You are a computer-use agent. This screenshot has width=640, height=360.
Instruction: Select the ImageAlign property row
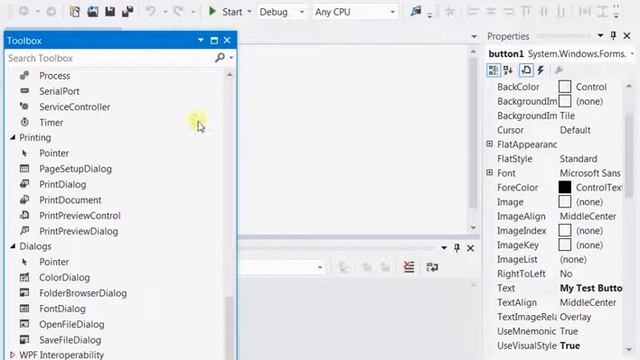(x=555, y=216)
